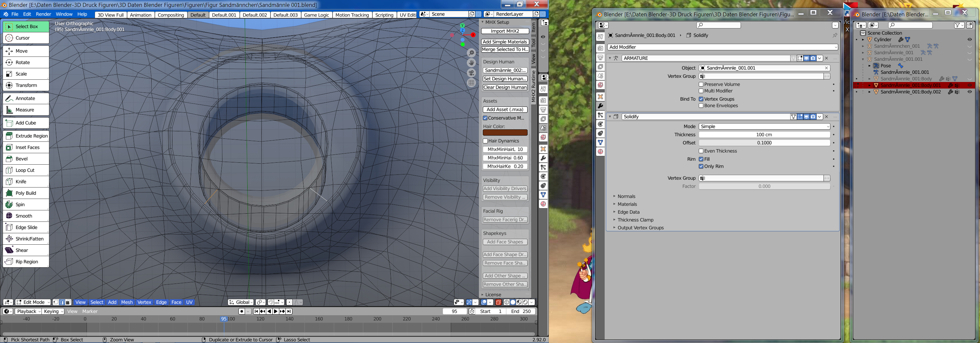The image size is (980, 343).
Task: Click the Solidify Thickness field
Action: pos(764,135)
